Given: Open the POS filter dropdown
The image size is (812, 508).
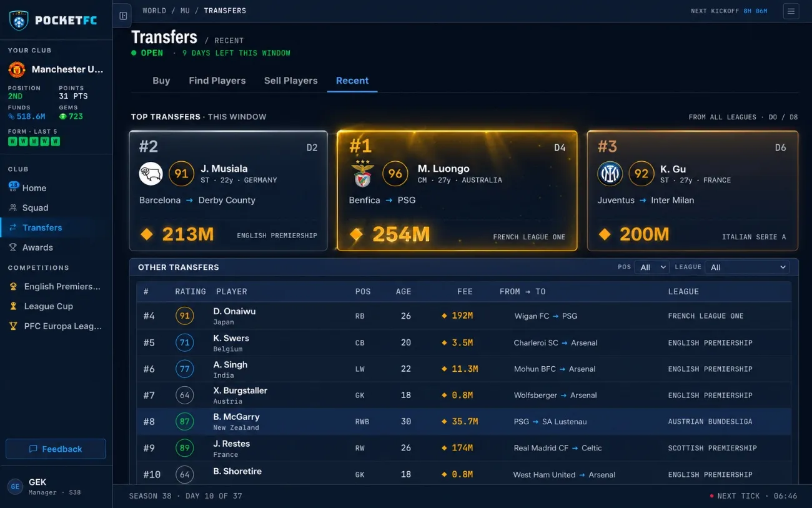Looking at the screenshot, I should [x=651, y=267].
